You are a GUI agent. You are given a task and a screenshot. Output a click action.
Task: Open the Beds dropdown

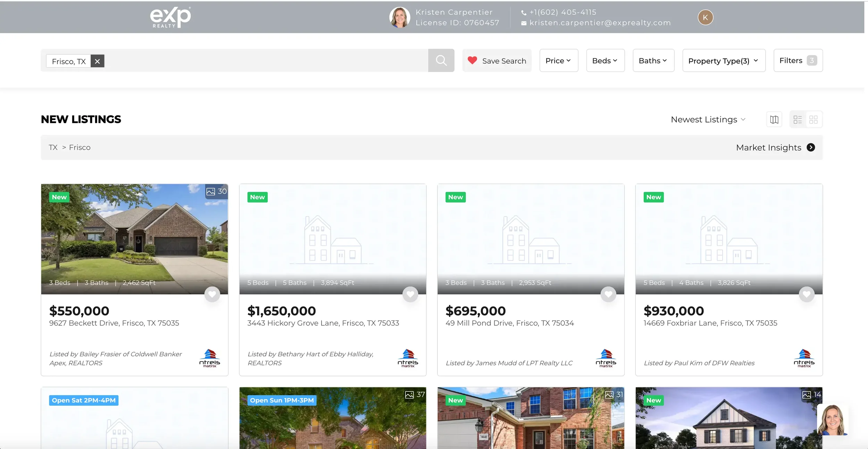click(605, 61)
